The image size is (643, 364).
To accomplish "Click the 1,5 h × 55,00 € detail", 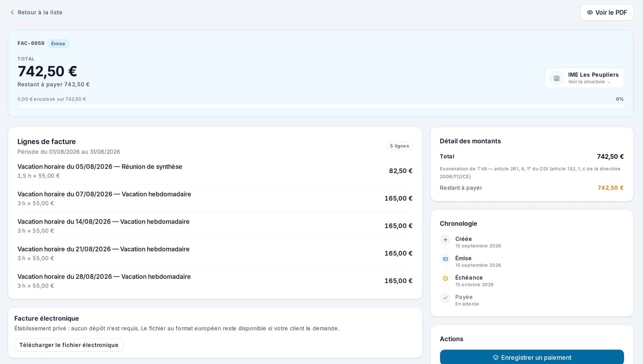I will point(39,176).
